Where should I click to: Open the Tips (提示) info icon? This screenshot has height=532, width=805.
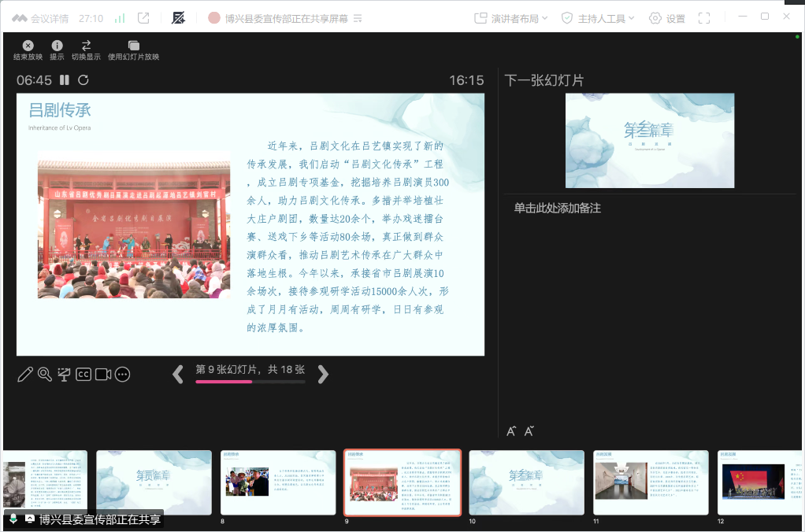pos(57,46)
